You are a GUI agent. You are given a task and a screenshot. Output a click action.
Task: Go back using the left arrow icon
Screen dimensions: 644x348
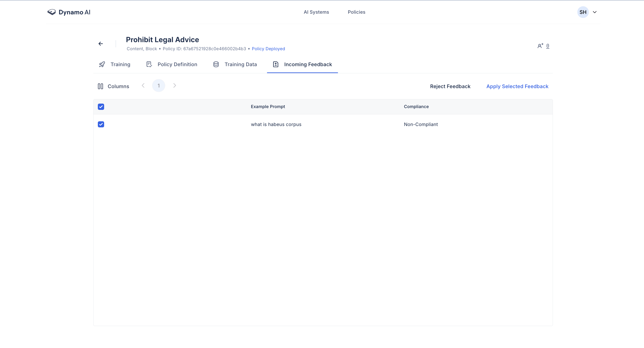pos(101,44)
